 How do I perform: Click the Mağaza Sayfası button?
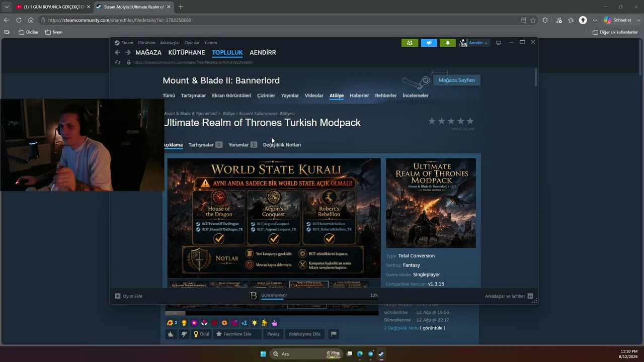tap(456, 80)
